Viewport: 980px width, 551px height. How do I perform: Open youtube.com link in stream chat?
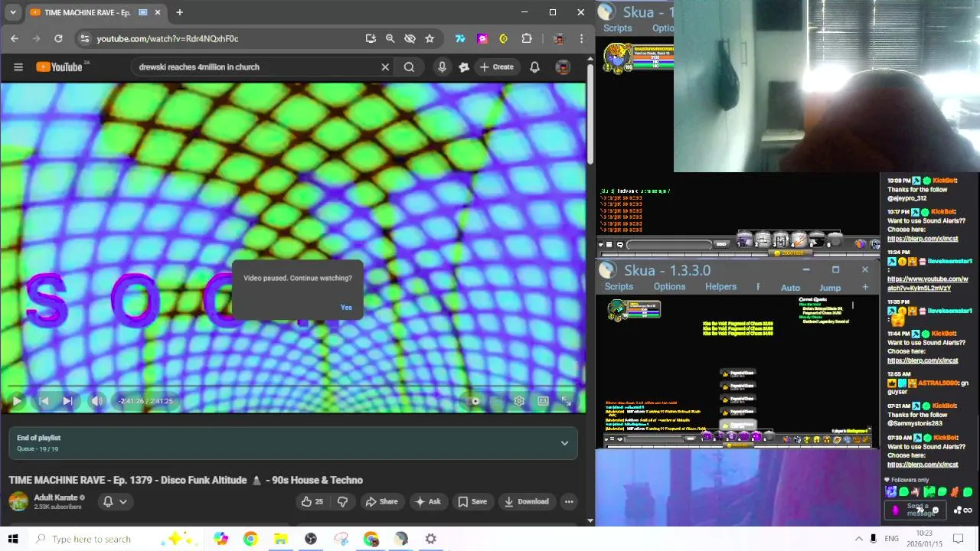[926, 283]
